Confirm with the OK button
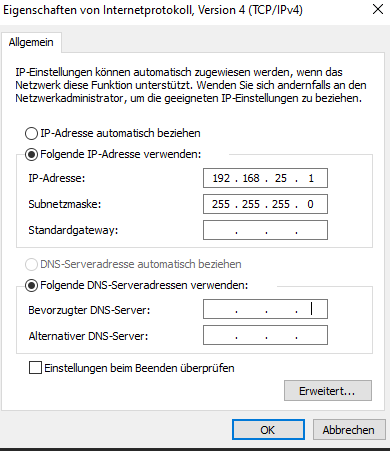The image size is (390, 451). pyautogui.click(x=268, y=430)
